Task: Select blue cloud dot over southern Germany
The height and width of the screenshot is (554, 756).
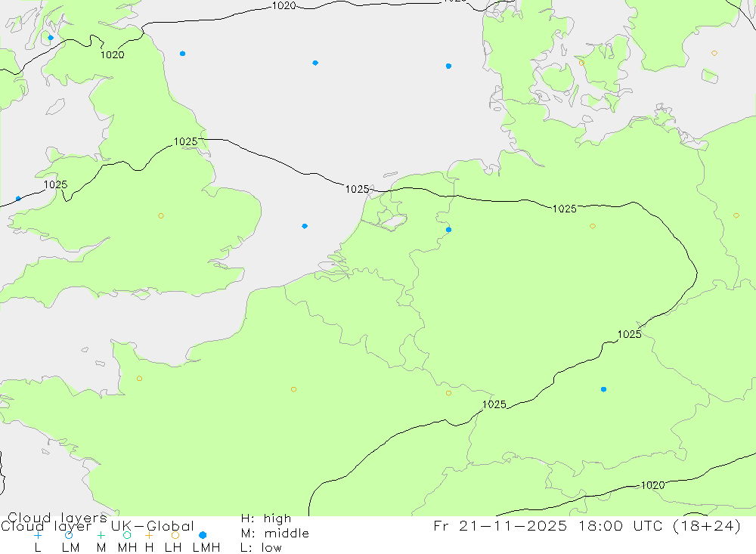Action: tap(603, 389)
